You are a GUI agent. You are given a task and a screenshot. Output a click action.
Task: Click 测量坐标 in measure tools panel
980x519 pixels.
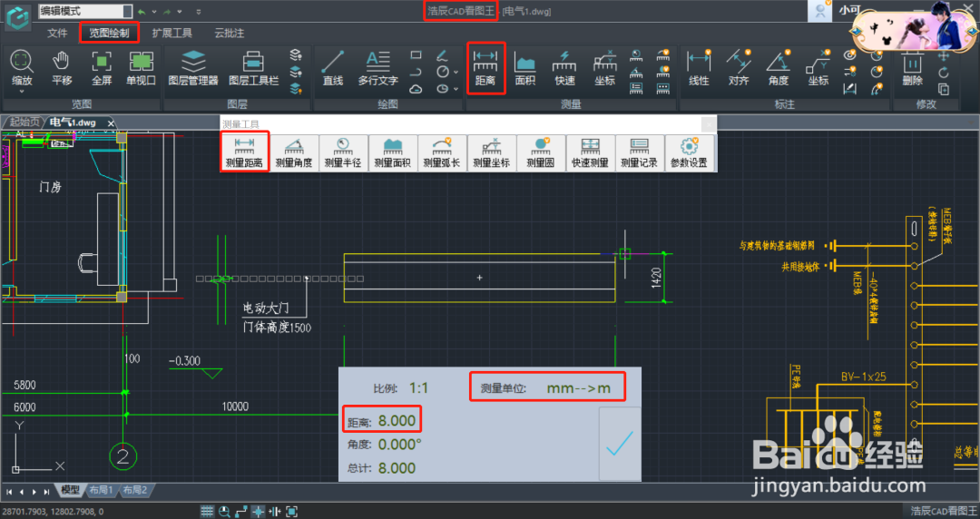click(x=491, y=153)
